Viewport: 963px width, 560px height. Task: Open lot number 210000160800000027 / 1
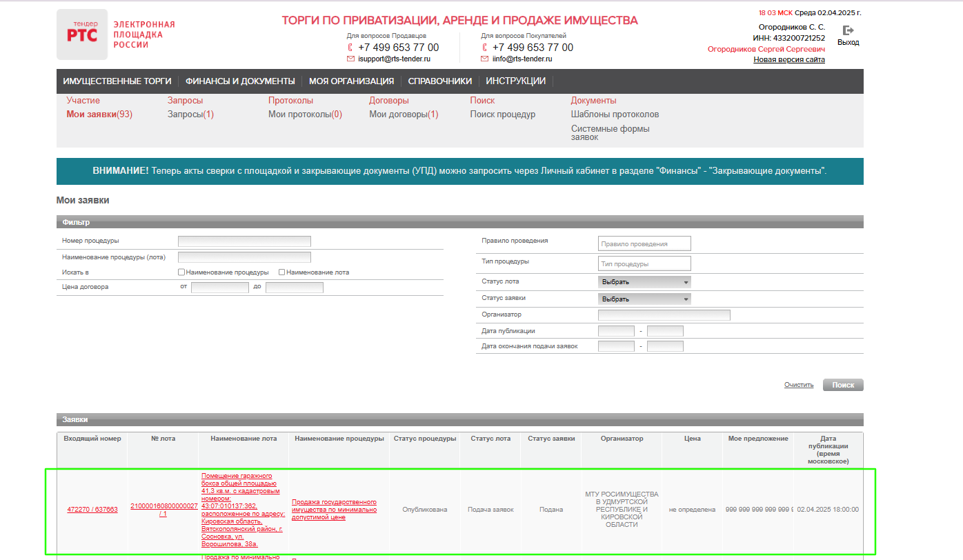click(x=164, y=510)
